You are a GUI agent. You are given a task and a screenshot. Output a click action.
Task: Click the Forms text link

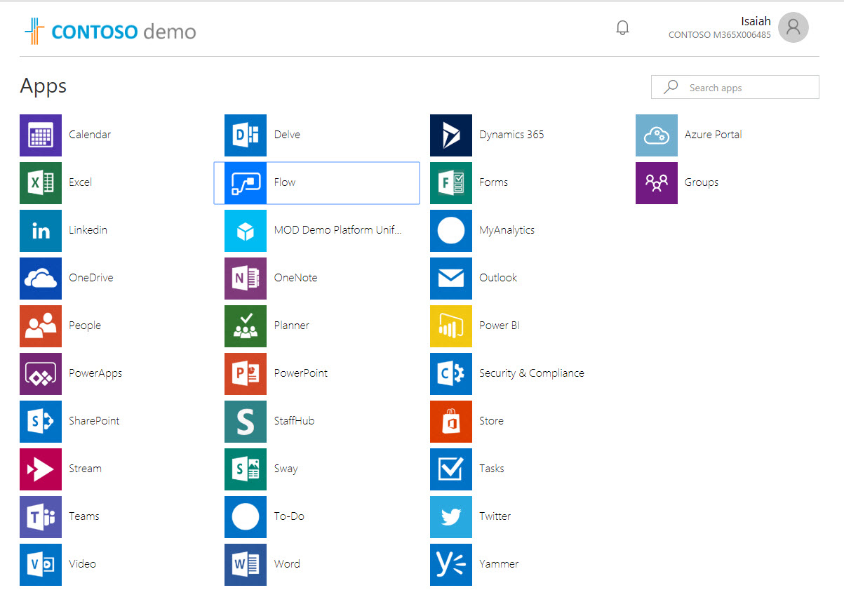(493, 182)
